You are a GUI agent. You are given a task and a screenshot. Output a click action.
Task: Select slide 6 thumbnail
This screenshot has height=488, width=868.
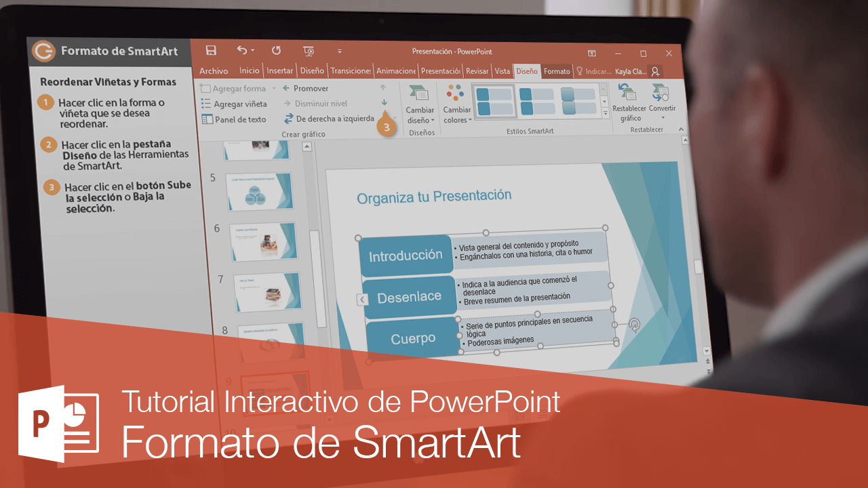pyautogui.click(x=264, y=241)
